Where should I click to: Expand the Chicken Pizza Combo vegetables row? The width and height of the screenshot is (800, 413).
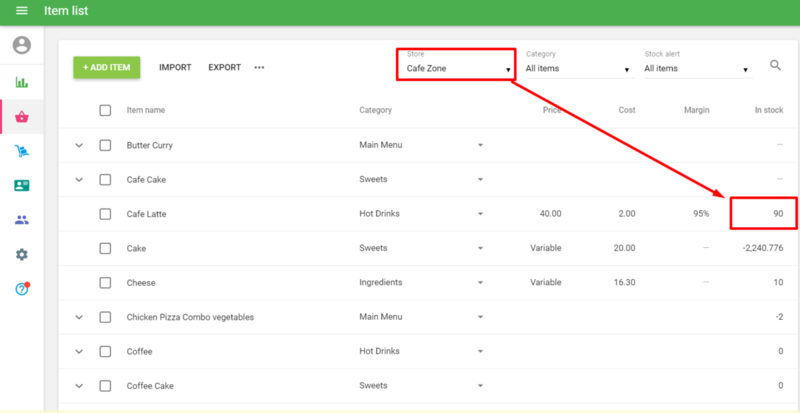click(79, 317)
